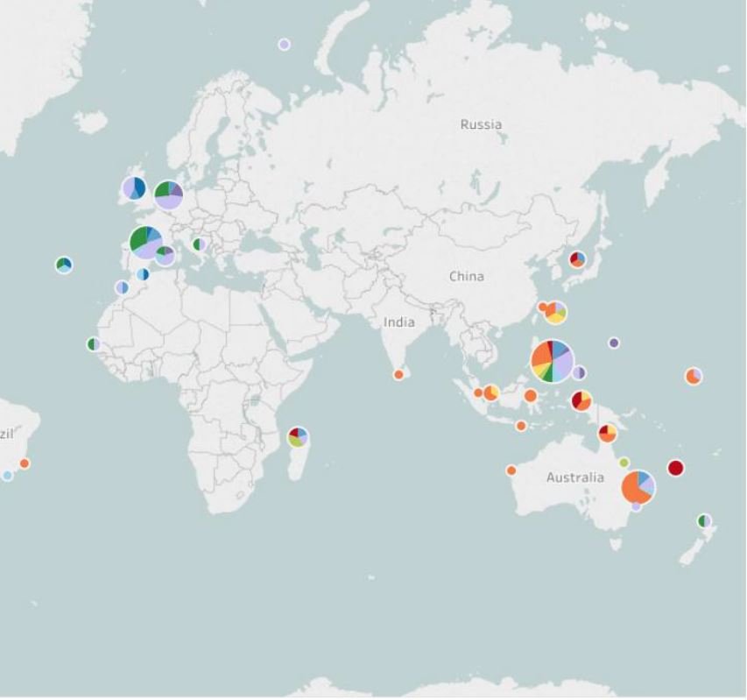Select the orange dot on Western Australia's coast
The width and height of the screenshot is (747, 700).
511,470
